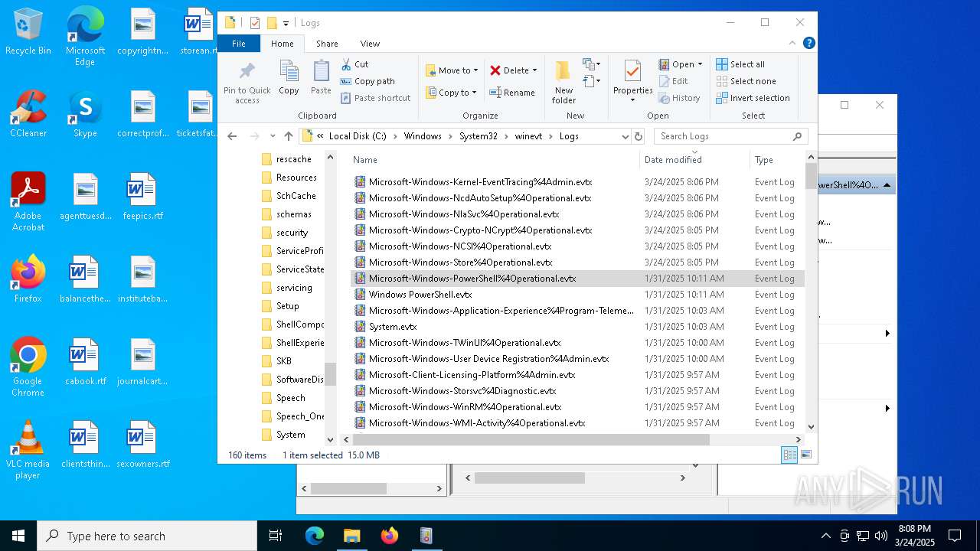Screen dimensions: 980x551
Task: Click the volume icon in system tray
Action: [880, 536]
